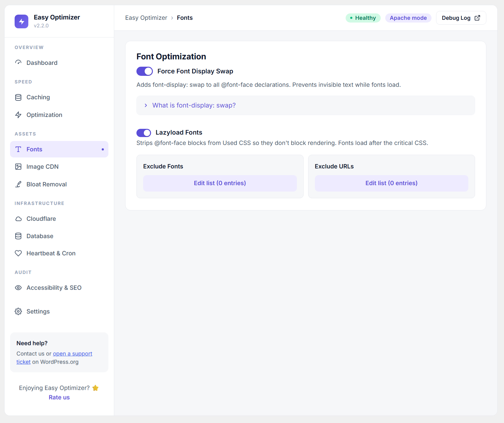504x423 pixels.
Task: Expand the font-display swap explanation chevron
Action: coord(146,105)
